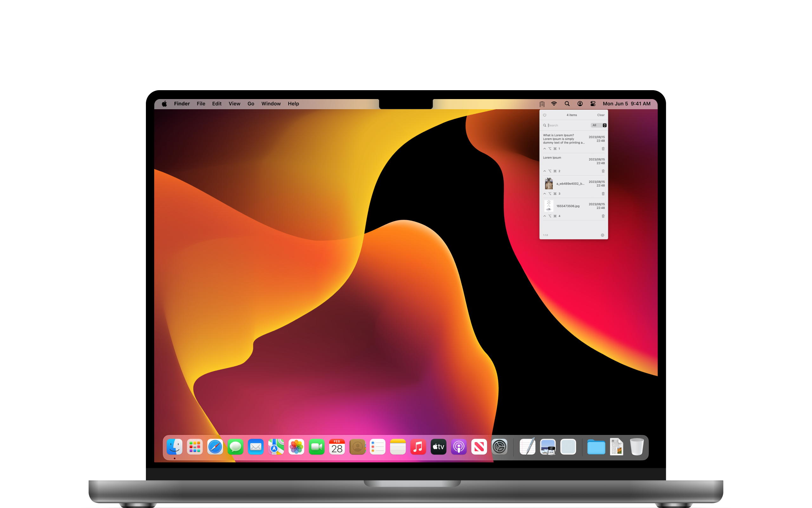Viewport: 812px width, 508px height.
Task: Click the '4 items' count label
Action: pos(572,115)
